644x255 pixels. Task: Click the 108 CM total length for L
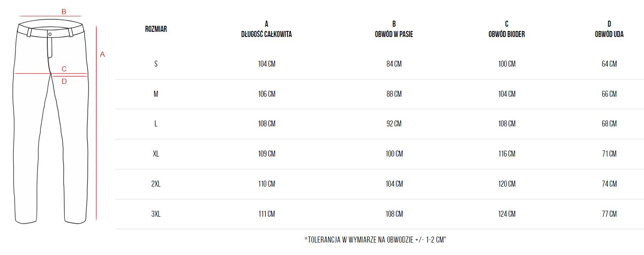coord(266,124)
